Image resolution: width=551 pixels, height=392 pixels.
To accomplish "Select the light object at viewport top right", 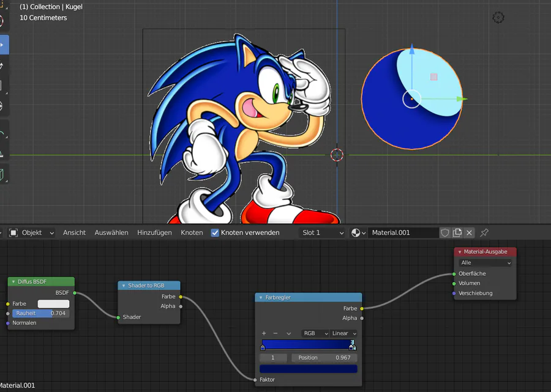I will pos(498,17).
